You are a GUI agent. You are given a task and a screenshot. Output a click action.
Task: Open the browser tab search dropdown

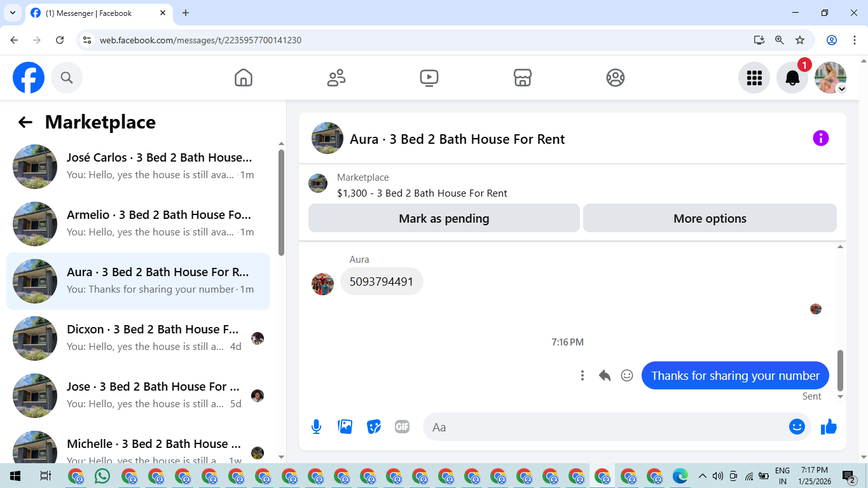[11, 13]
